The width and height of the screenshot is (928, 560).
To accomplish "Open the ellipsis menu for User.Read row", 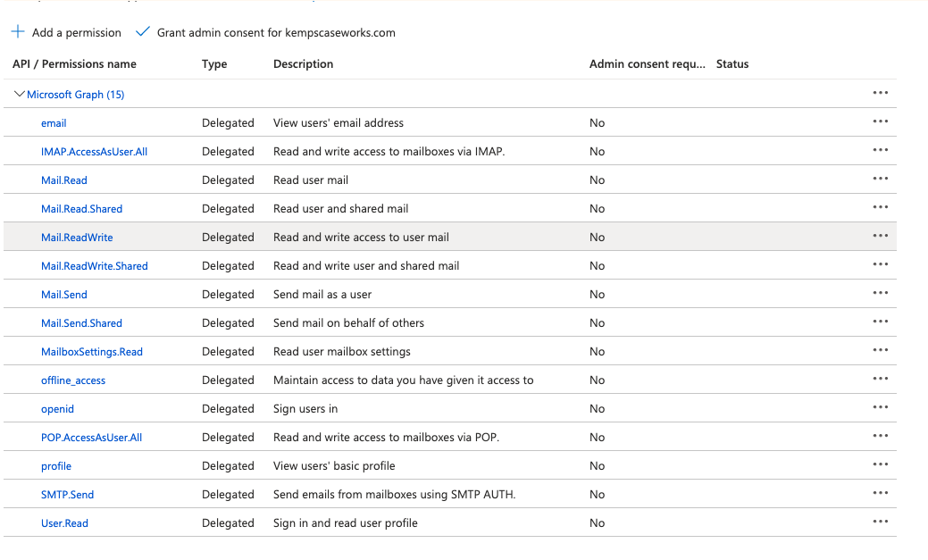I will (x=881, y=522).
